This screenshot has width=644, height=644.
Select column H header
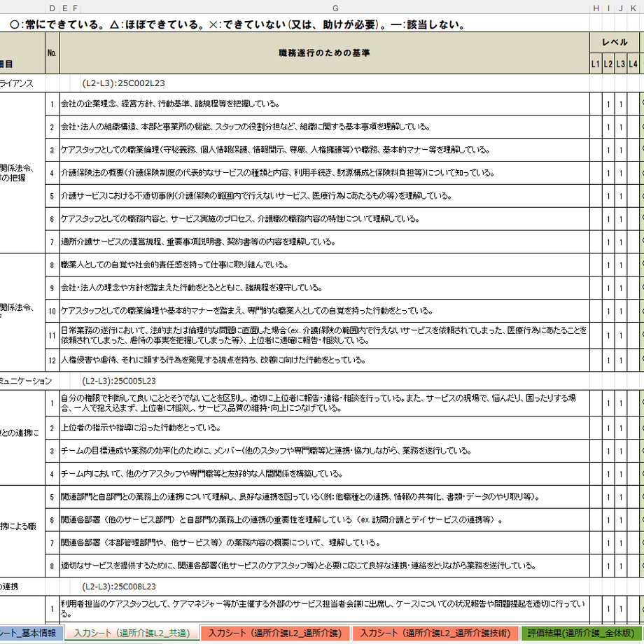point(596,8)
